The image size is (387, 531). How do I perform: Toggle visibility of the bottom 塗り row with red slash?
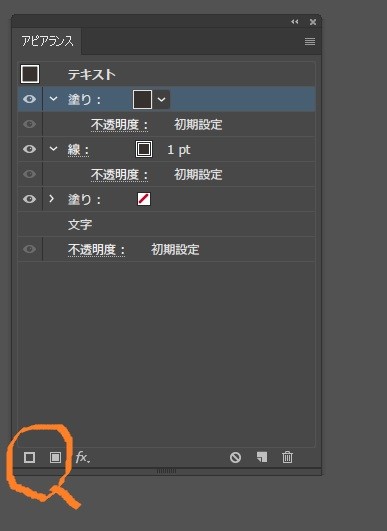29,199
